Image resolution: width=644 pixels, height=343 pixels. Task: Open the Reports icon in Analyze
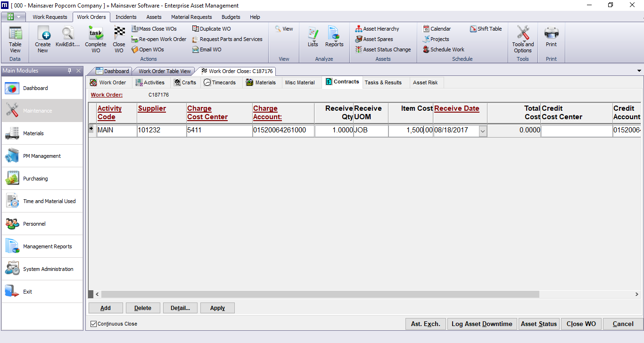[334, 34]
